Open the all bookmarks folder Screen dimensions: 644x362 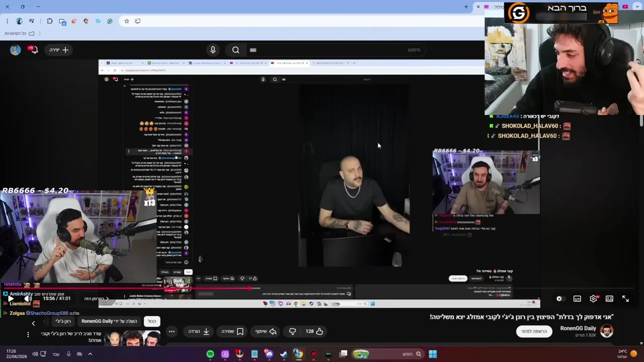pos(20,33)
